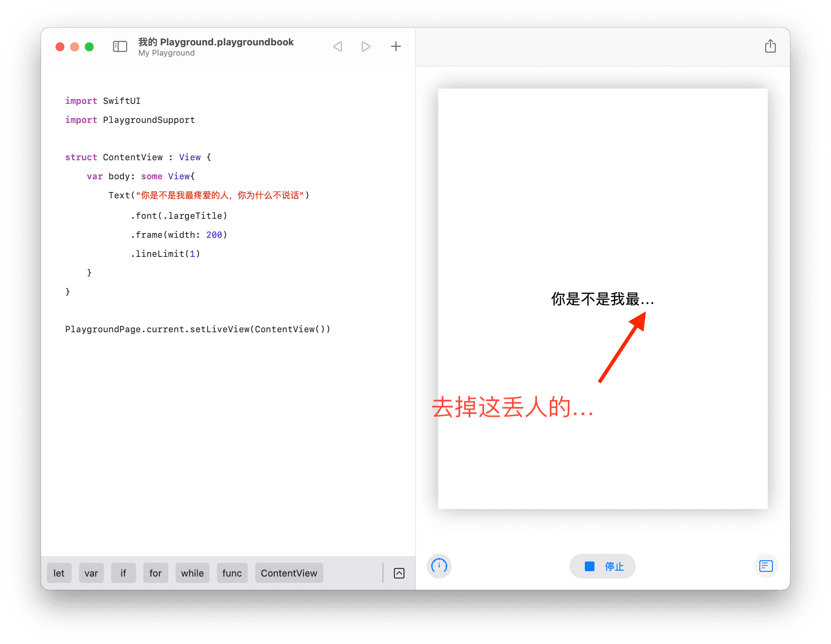This screenshot has width=831, height=644.
Task: Insert the while keyword shortcut
Action: coord(192,573)
